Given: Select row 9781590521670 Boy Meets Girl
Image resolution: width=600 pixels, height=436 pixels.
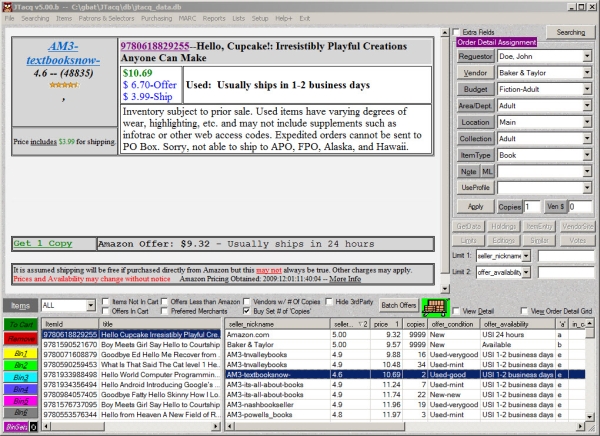Looking at the screenshot, I should point(131,345).
